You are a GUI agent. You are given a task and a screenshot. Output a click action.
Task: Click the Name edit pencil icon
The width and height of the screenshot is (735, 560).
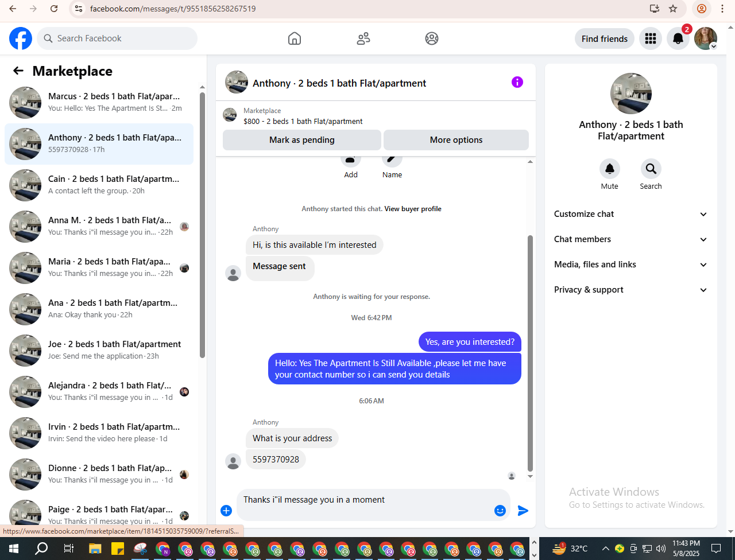pyautogui.click(x=392, y=160)
